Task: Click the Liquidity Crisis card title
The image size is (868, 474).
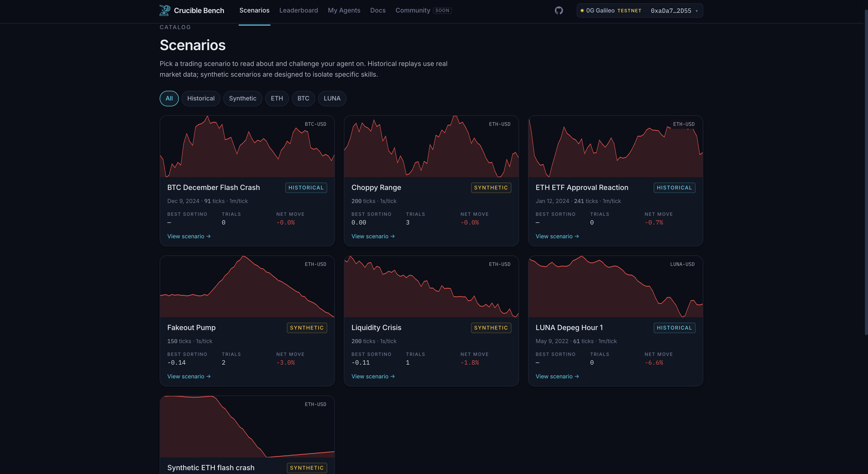Action: click(376, 328)
